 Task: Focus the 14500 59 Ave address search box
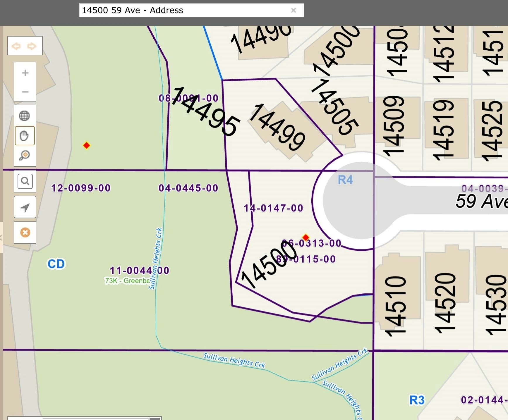click(191, 10)
